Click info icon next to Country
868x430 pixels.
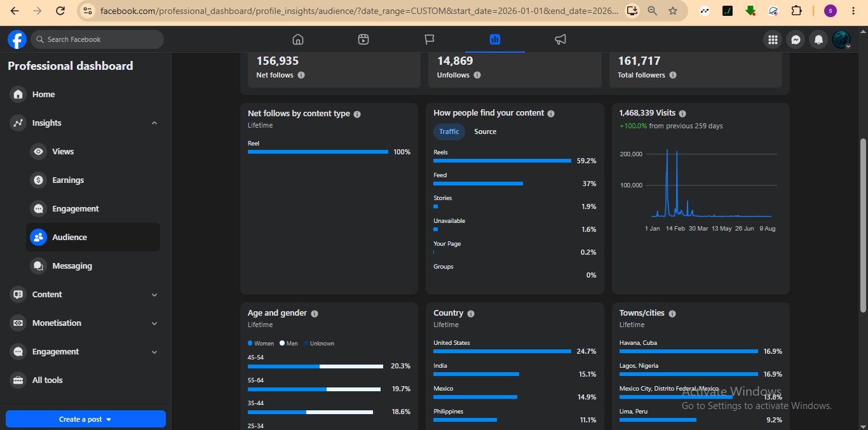click(471, 314)
